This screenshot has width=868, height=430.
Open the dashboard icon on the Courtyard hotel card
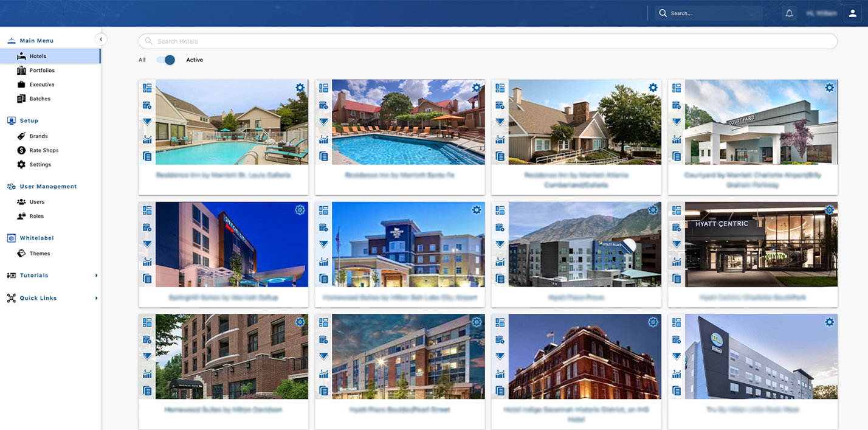(677, 88)
